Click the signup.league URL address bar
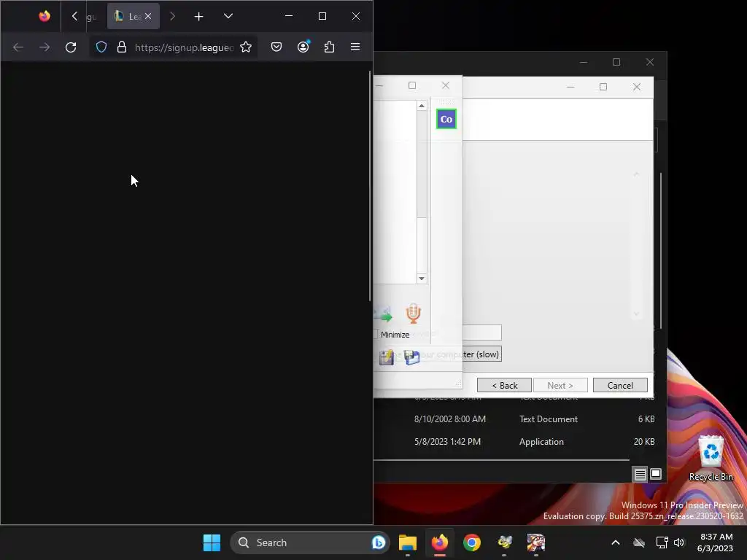The height and width of the screenshot is (560, 747). pos(185,47)
